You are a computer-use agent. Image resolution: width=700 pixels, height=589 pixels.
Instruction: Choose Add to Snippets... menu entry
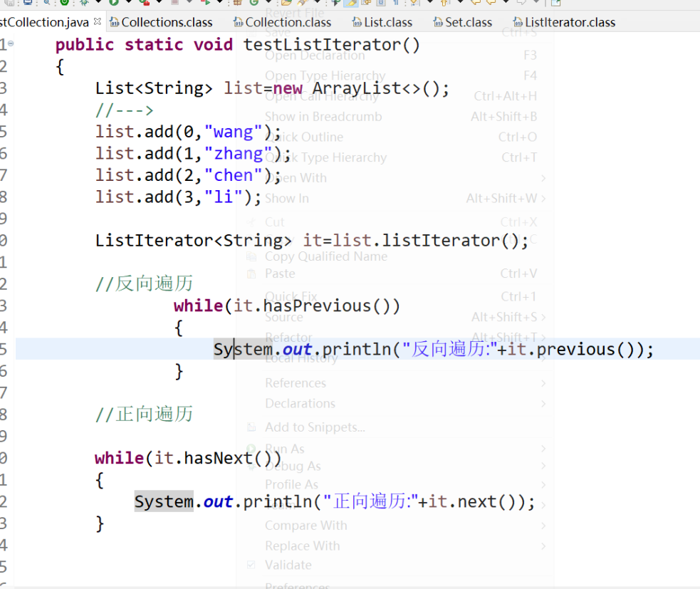[315, 427]
